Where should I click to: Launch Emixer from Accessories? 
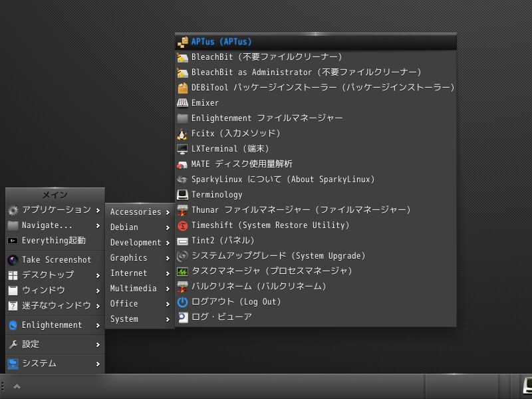[x=315, y=103]
